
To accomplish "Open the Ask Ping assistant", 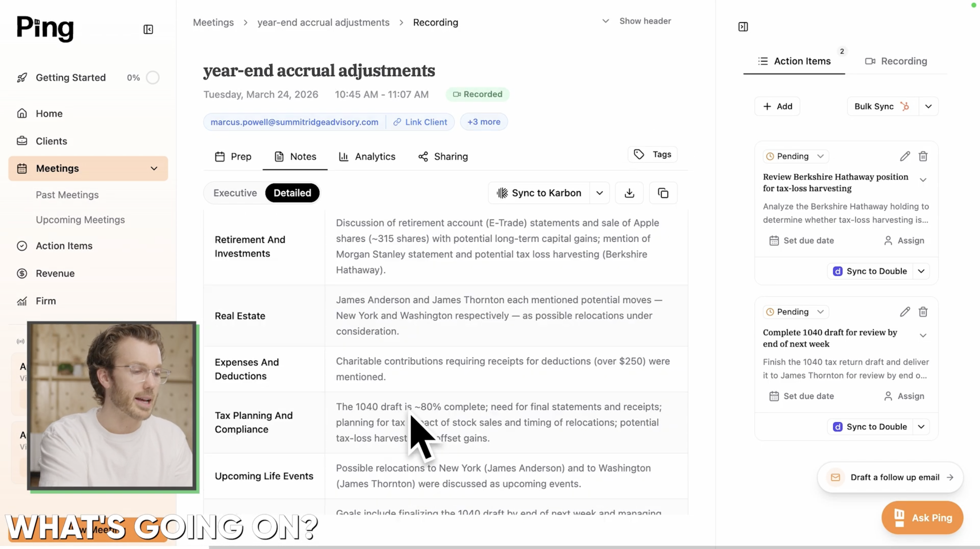I will [x=923, y=518].
